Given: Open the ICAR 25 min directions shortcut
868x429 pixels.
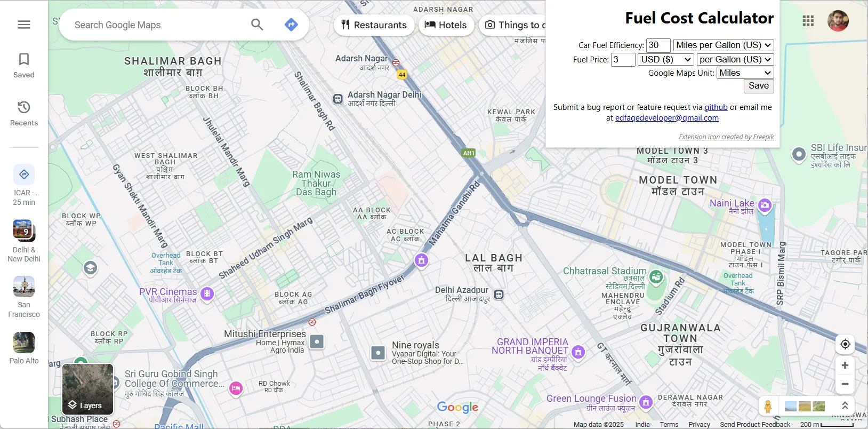Looking at the screenshot, I should [24, 185].
